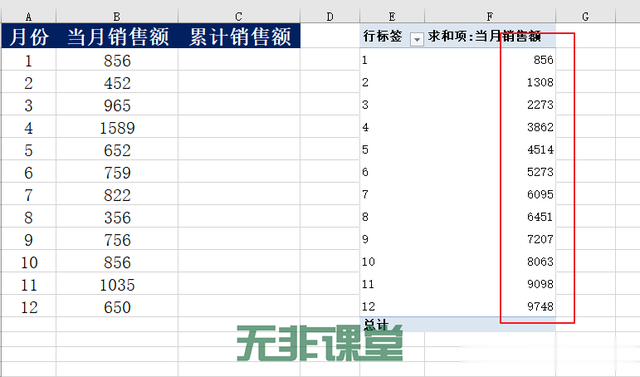Image resolution: width=640 pixels, height=377 pixels.
Task: Select column F header
Action: pyautogui.click(x=490, y=17)
